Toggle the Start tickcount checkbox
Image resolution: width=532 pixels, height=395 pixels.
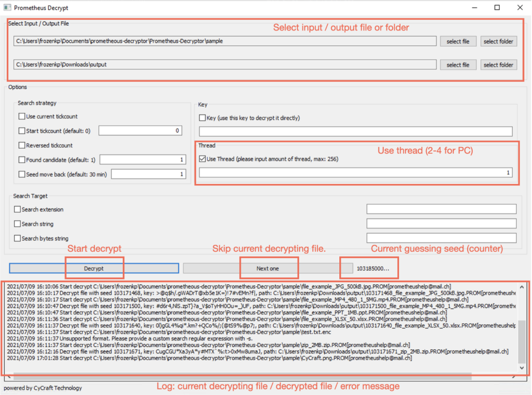tap(22, 131)
